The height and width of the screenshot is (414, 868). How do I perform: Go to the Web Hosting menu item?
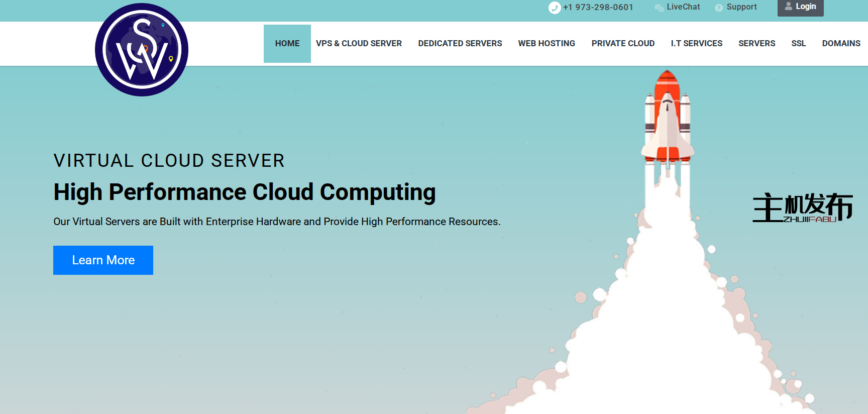click(x=547, y=44)
